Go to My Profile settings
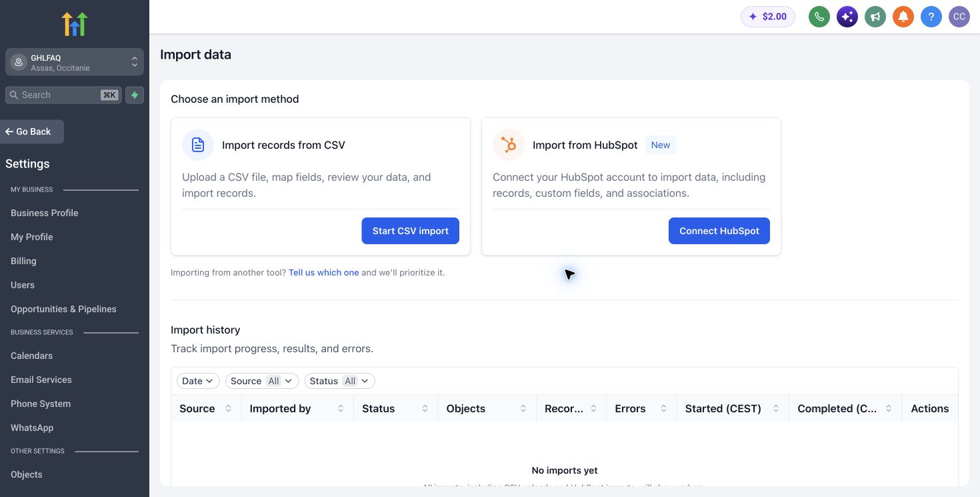This screenshot has width=980, height=497. 32,237
